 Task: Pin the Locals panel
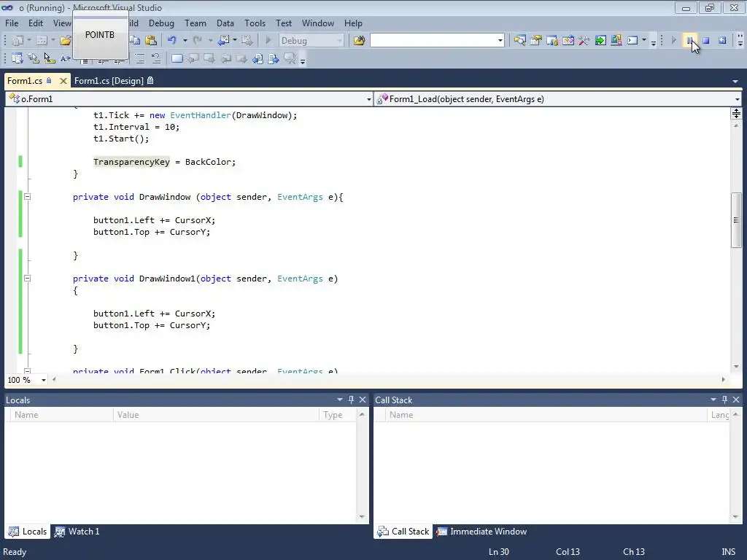click(x=351, y=400)
